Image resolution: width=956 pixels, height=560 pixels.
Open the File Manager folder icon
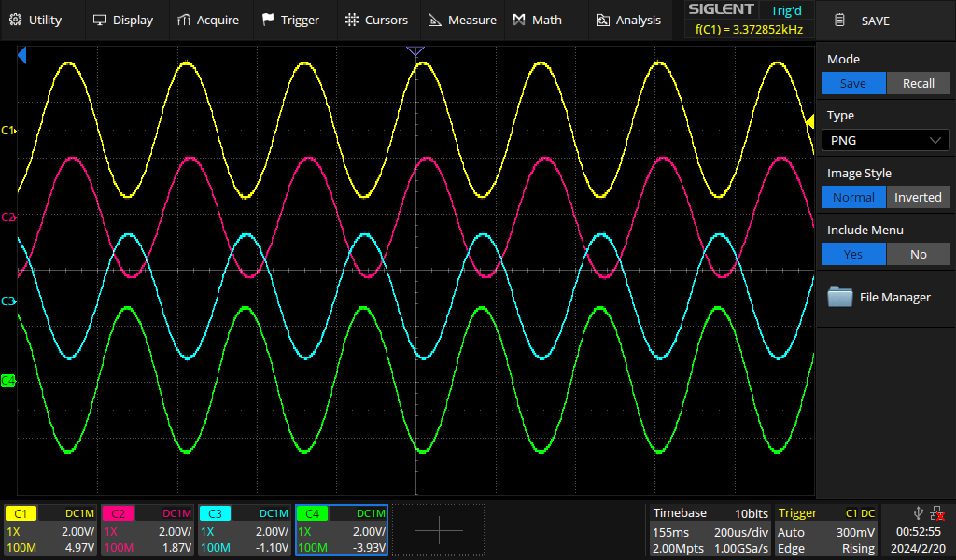(x=840, y=297)
